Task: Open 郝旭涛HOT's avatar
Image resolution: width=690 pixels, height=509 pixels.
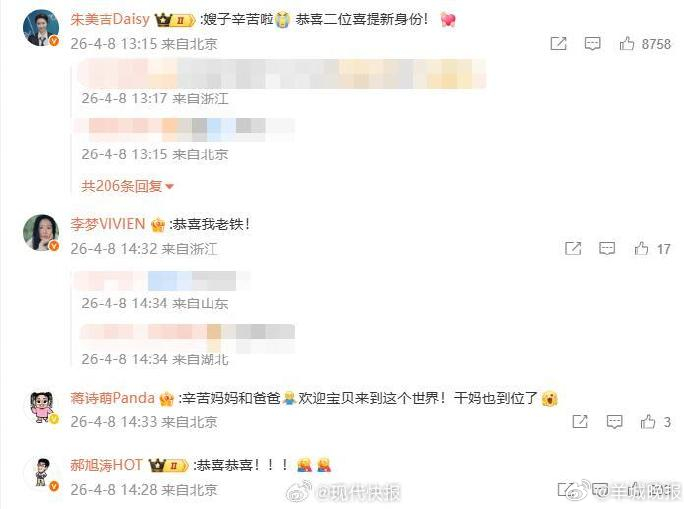Action: point(41,473)
